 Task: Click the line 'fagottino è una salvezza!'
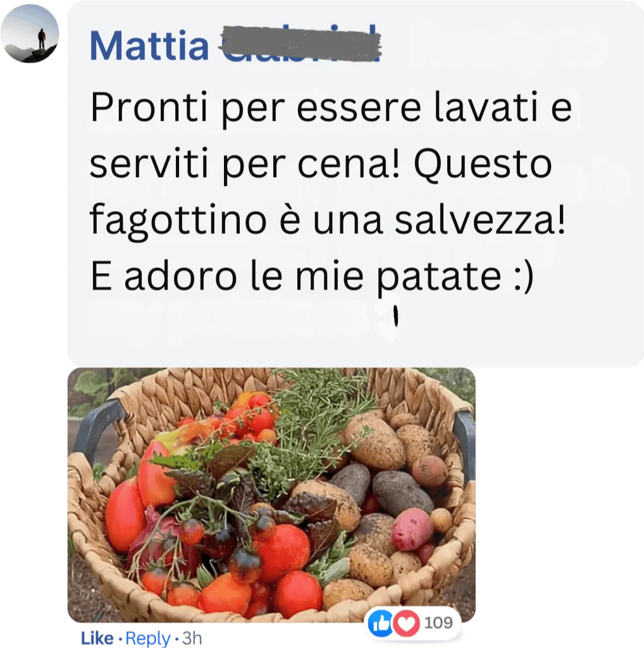tap(327, 220)
